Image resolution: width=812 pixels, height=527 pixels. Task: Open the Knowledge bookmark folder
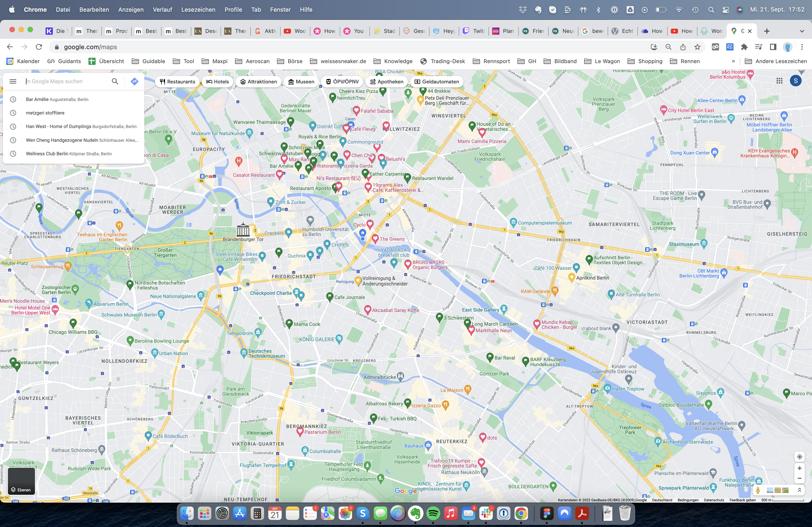pyautogui.click(x=393, y=61)
